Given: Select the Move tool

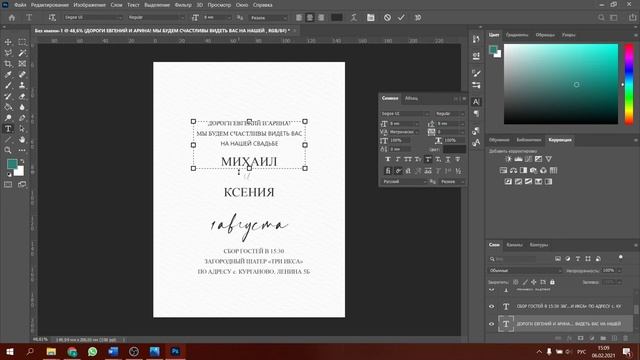Looking at the screenshot, I should tap(8, 42).
